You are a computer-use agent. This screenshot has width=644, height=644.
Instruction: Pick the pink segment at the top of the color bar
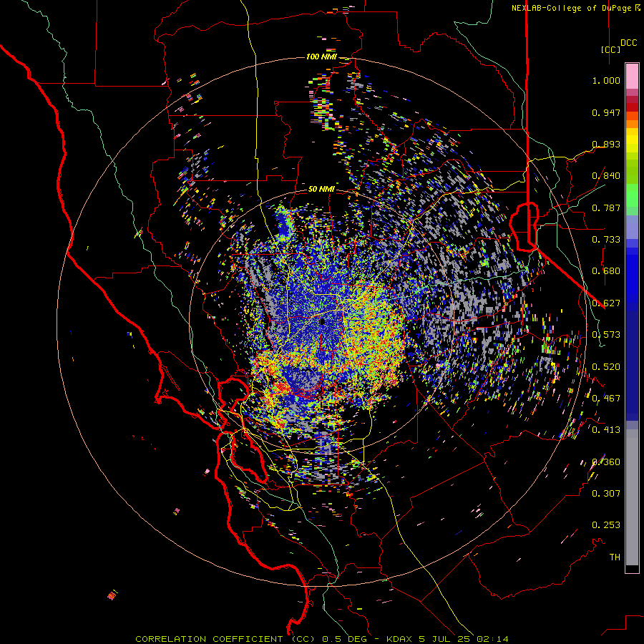point(632,76)
